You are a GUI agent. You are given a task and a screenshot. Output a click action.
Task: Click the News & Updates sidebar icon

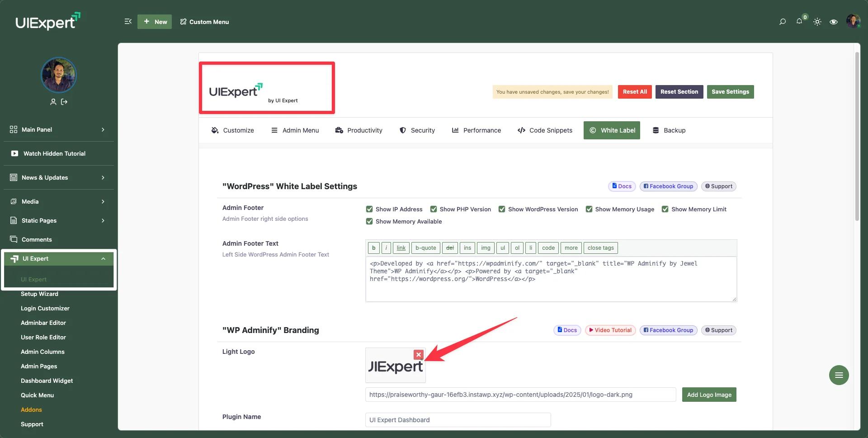pos(14,177)
